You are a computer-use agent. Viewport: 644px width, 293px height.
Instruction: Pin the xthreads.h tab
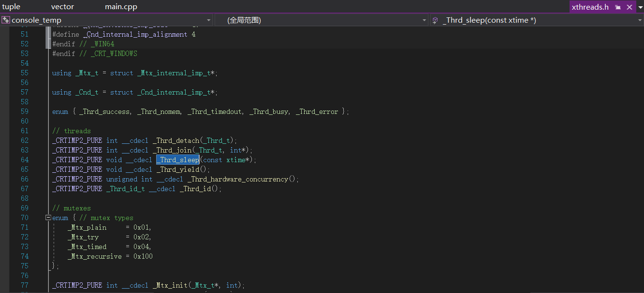point(618,7)
